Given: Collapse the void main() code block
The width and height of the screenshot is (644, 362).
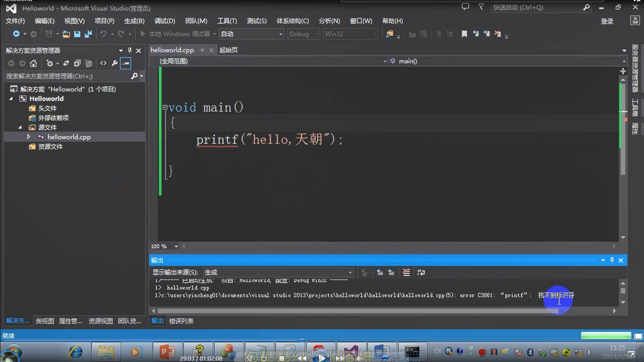Looking at the screenshot, I should click(x=165, y=108).
